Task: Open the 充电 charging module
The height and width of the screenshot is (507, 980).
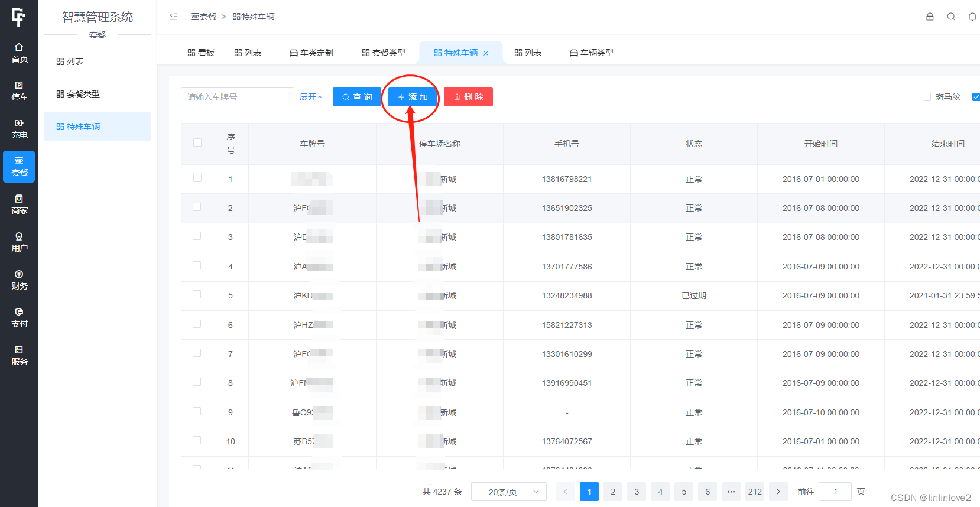Action: (x=19, y=129)
